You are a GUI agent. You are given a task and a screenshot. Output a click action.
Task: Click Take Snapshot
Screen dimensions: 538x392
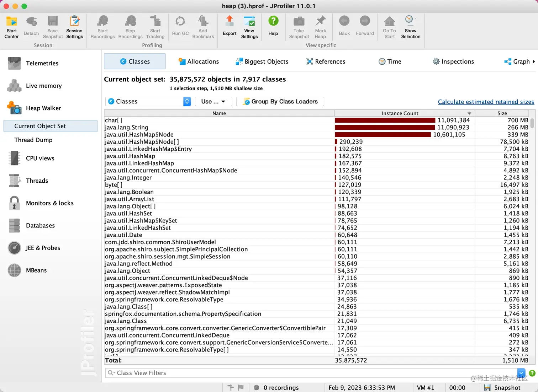[x=299, y=27]
